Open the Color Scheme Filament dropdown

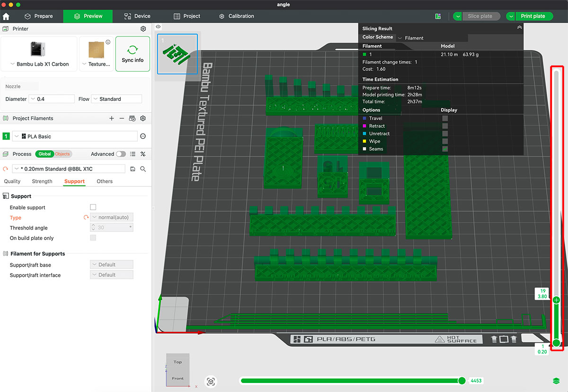(x=432, y=38)
